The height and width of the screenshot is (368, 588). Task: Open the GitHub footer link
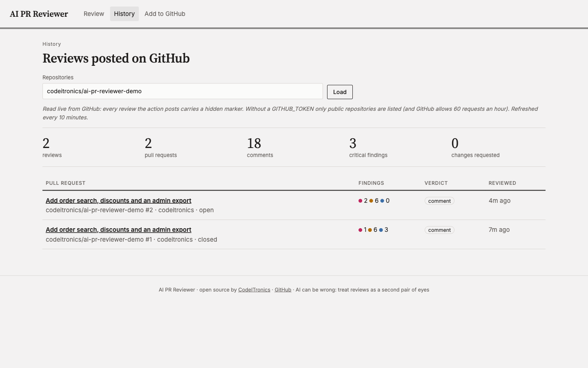[x=283, y=290]
